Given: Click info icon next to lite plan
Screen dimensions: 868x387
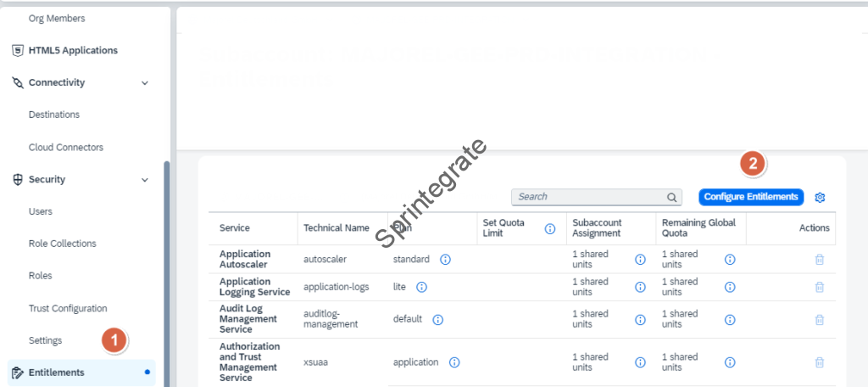Looking at the screenshot, I should click(x=421, y=287).
